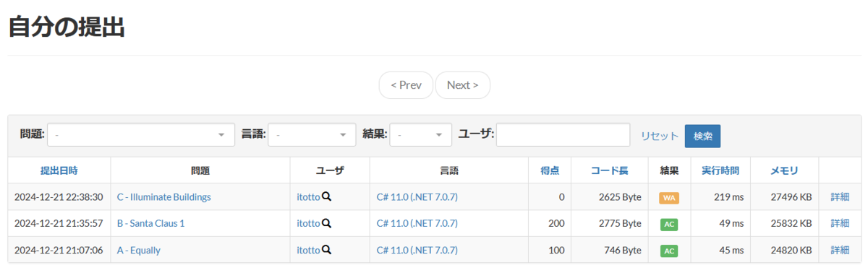Click C# 11.0 language link in 2775 Byte row

point(417,223)
